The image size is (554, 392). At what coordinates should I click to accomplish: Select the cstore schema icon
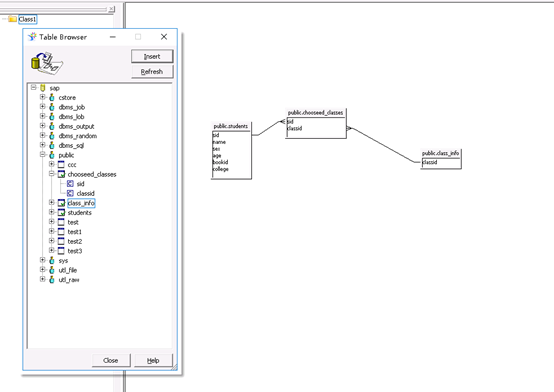(x=52, y=97)
